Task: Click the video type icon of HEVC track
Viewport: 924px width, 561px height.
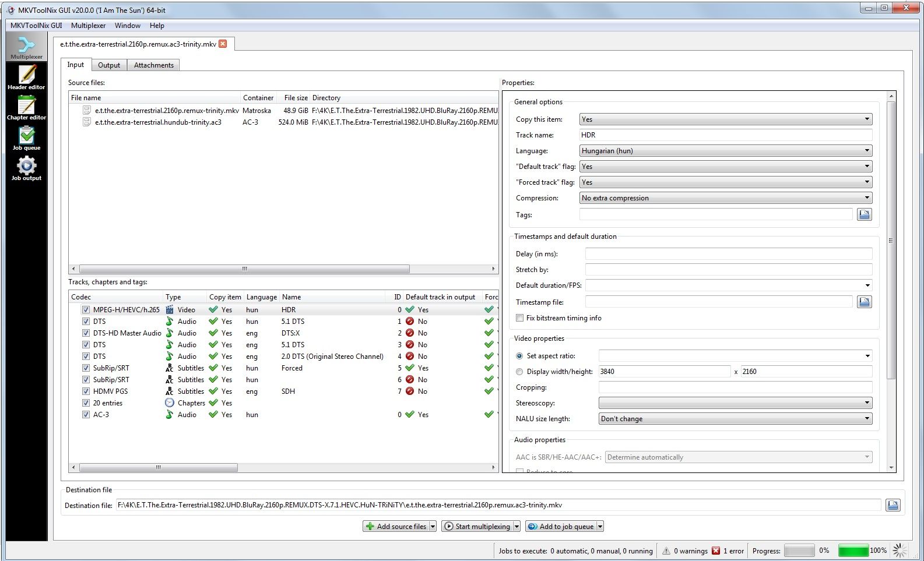Action: point(170,309)
